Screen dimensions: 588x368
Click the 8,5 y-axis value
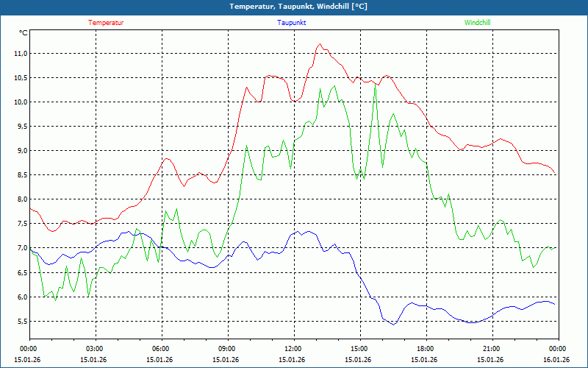click(x=20, y=175)
